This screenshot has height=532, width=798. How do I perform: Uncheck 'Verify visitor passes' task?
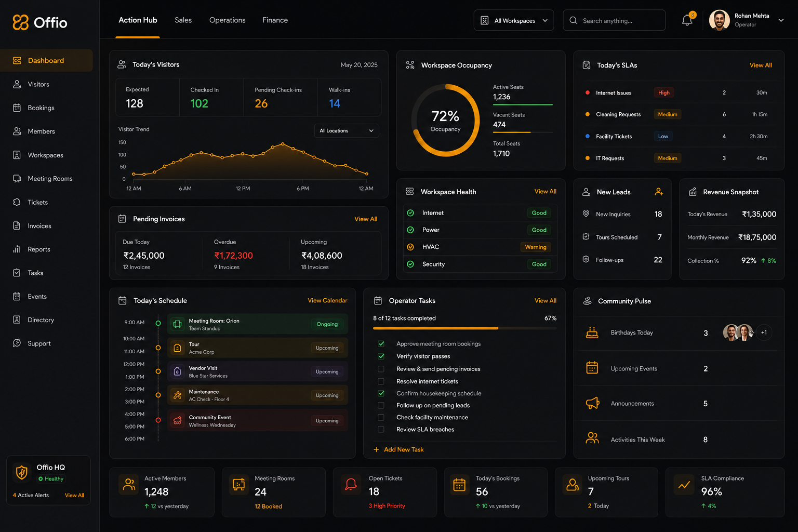tap(381, 356)
